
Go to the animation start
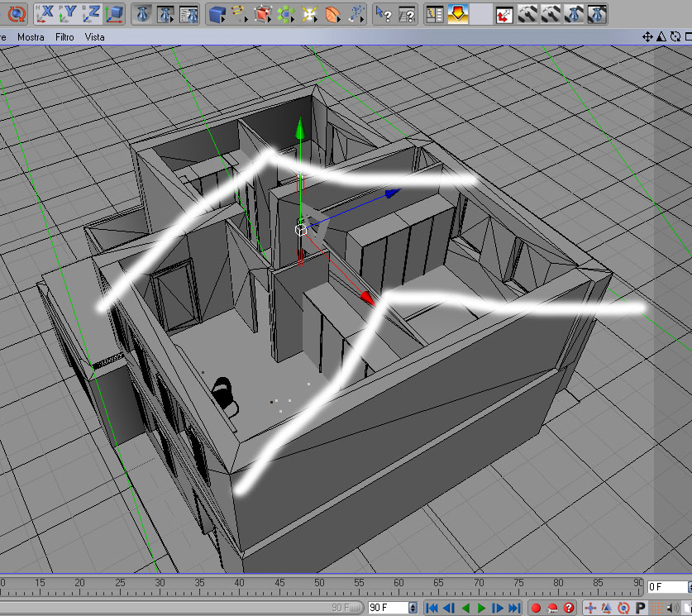432,608
